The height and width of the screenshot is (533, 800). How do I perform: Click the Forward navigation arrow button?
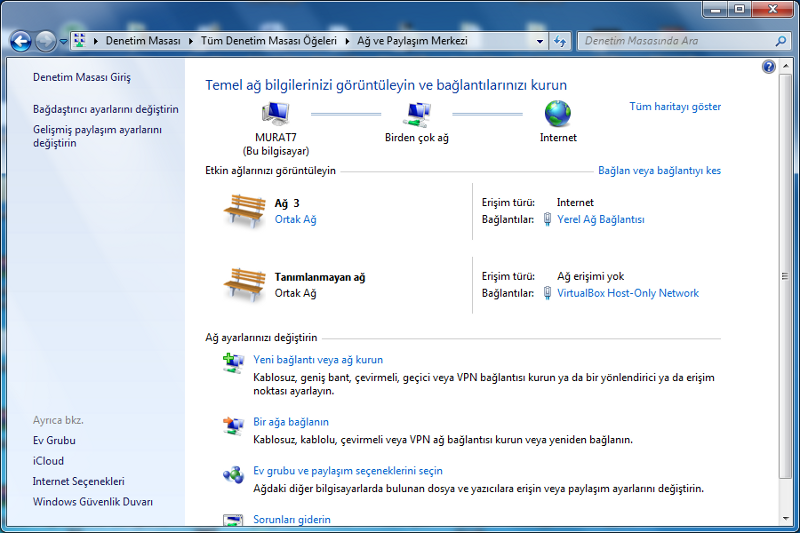click(x=45, y=41)
